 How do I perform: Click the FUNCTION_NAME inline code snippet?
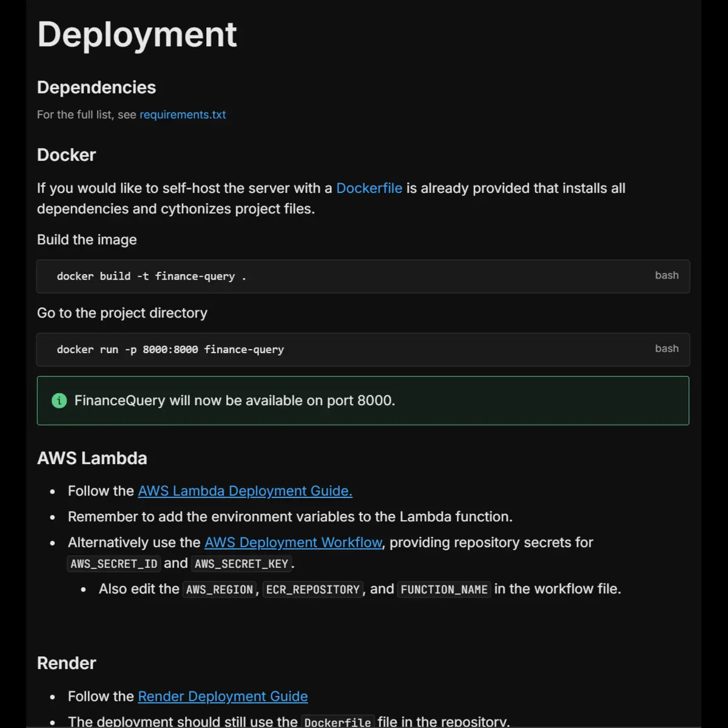coord(443,589)
